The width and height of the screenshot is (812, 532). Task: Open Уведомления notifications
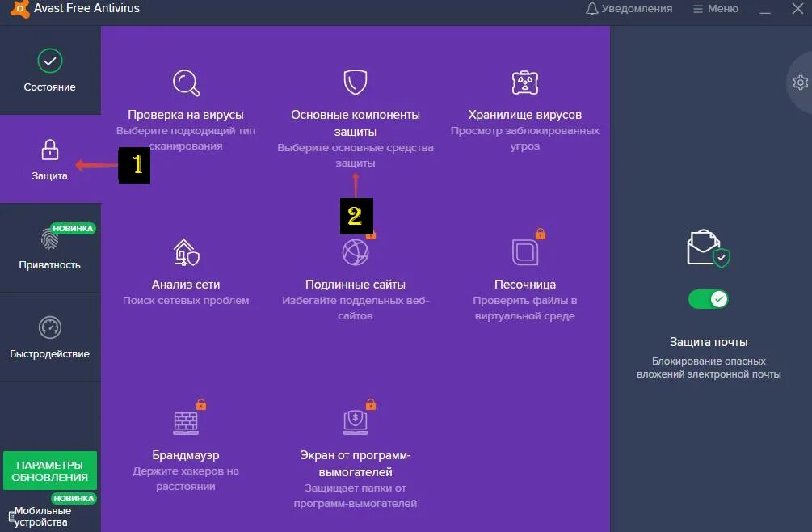pyautogui.click(x=629, y=9)
